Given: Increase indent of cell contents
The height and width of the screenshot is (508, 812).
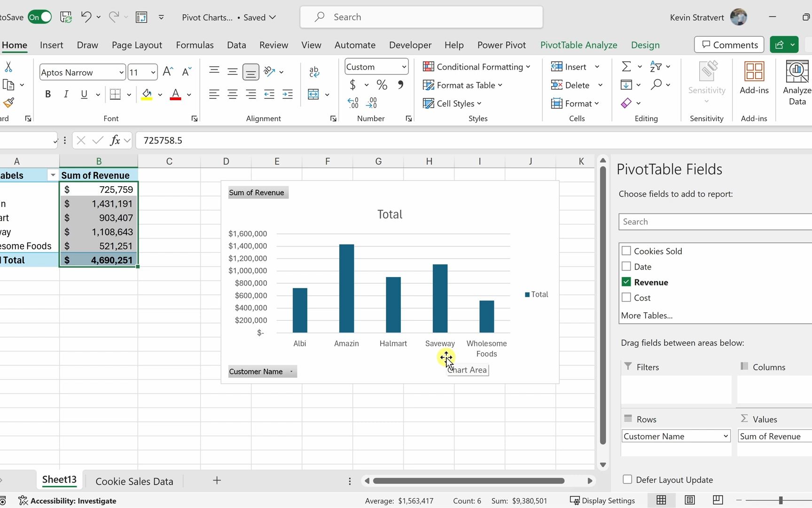Looking at the screenshot, I should click(287, 94).
